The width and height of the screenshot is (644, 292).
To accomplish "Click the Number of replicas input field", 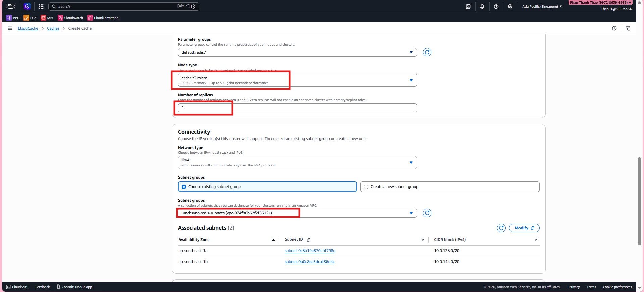I will (x=297, y=108).
